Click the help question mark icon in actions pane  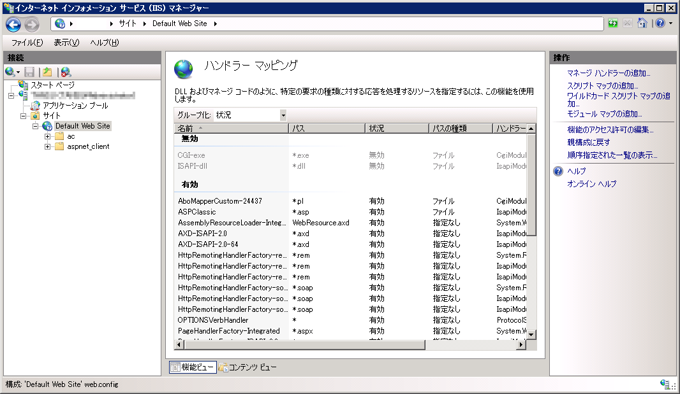point(558,171)
